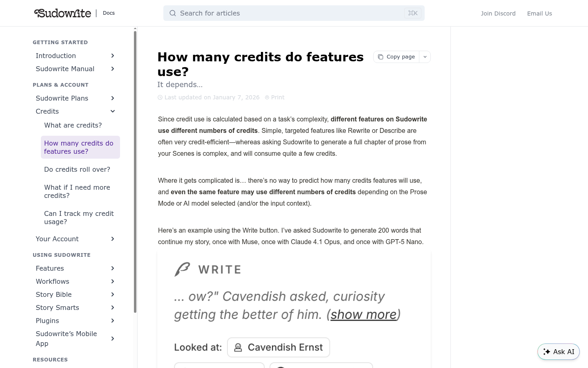Select Can I track my credit usage?

tap(79, 218)
